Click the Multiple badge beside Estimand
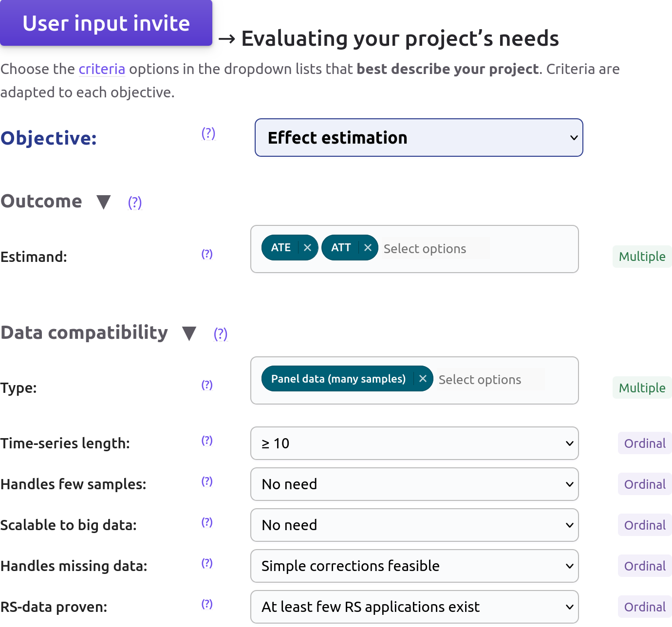The image size is (672, 627). [x=642, y=257]
